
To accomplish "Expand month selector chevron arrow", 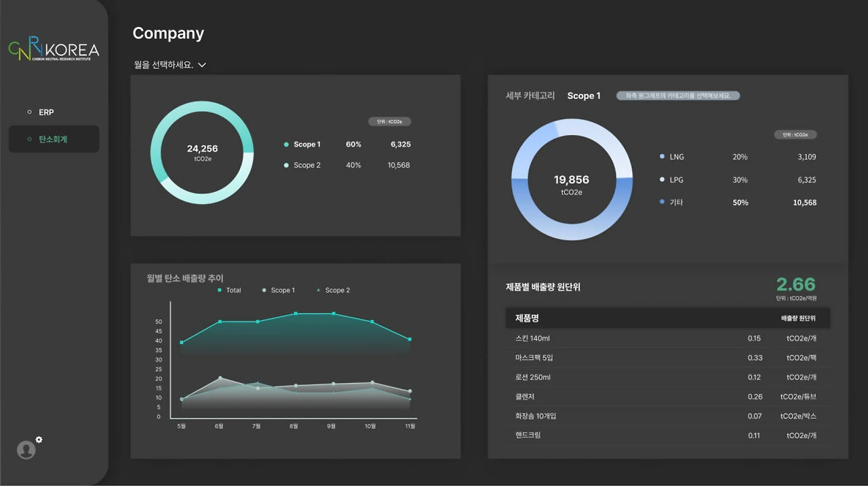I will coord(201,65).
